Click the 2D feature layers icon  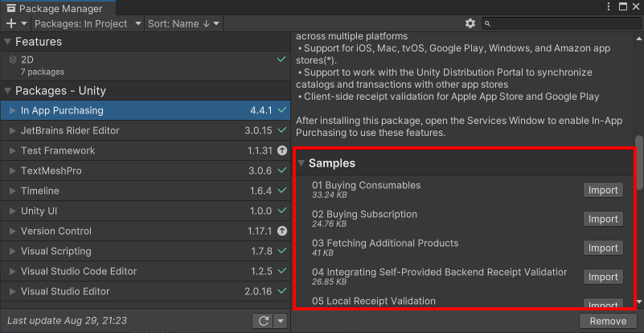point(12,60)
